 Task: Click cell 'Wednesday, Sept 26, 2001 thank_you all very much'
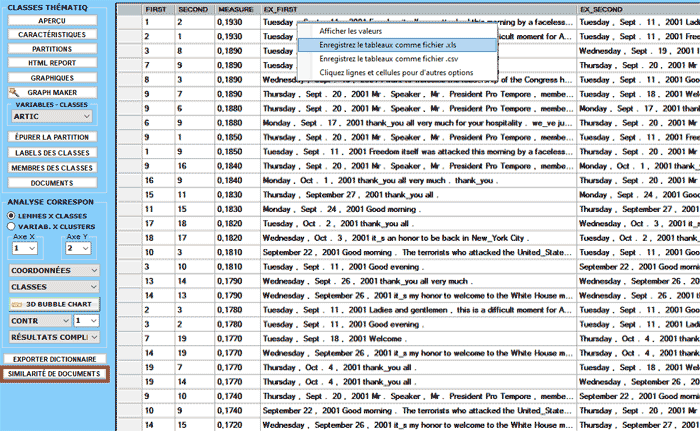click(x=418, y=281)
